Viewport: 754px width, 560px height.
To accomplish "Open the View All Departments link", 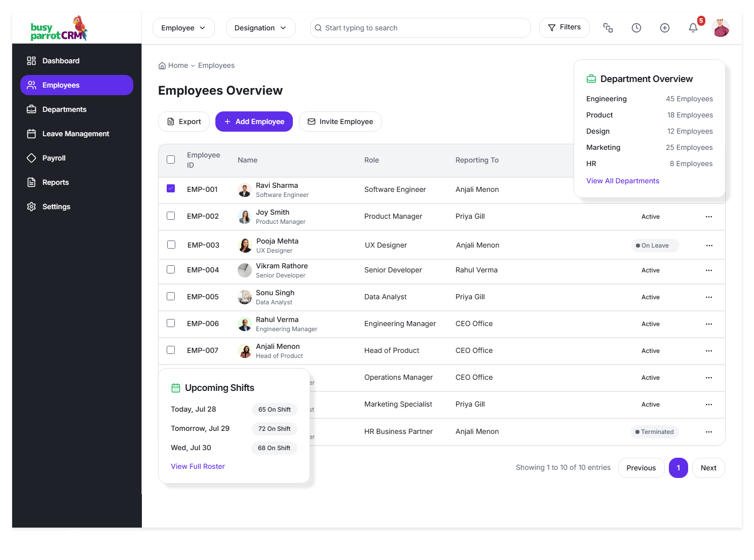I will pos(622,181).
